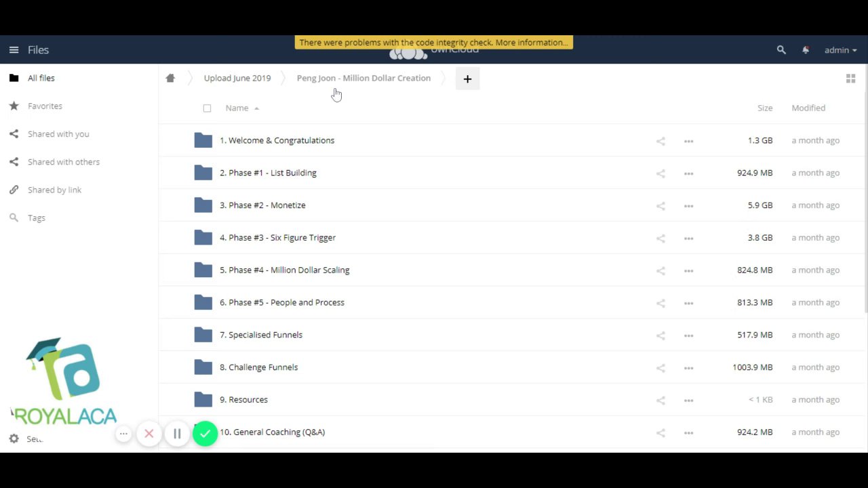Share the Six Figure Trigger folder

click(660, 239)
